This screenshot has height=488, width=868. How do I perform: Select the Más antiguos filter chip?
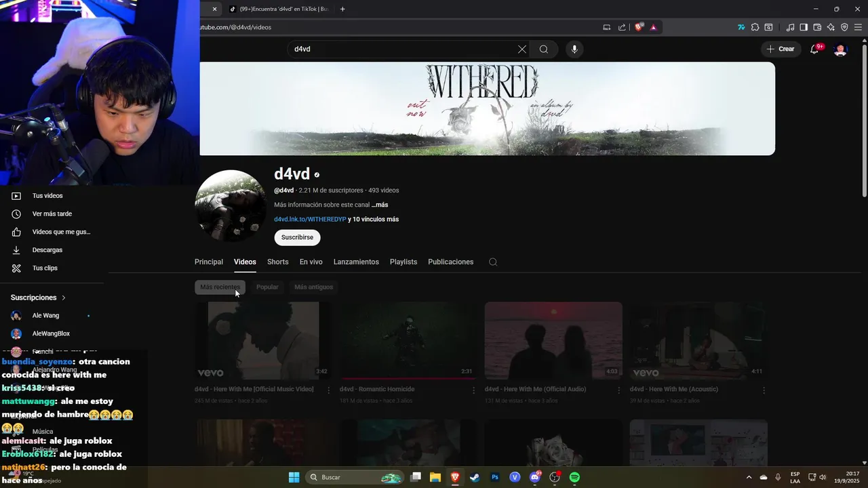313,287
